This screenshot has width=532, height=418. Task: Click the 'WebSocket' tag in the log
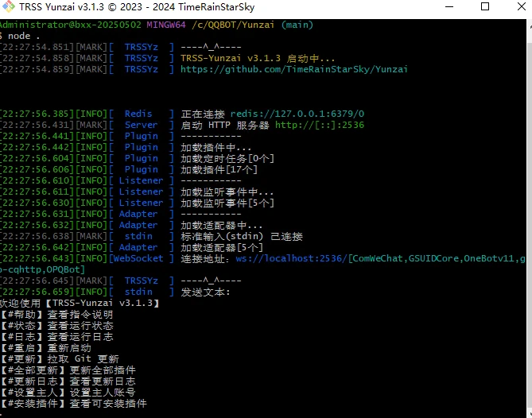coord(138,258)
